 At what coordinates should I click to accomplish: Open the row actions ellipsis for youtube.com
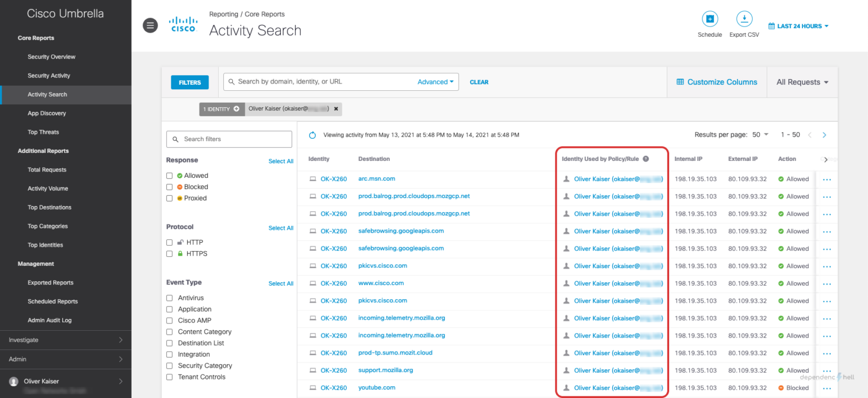point(827,388)
